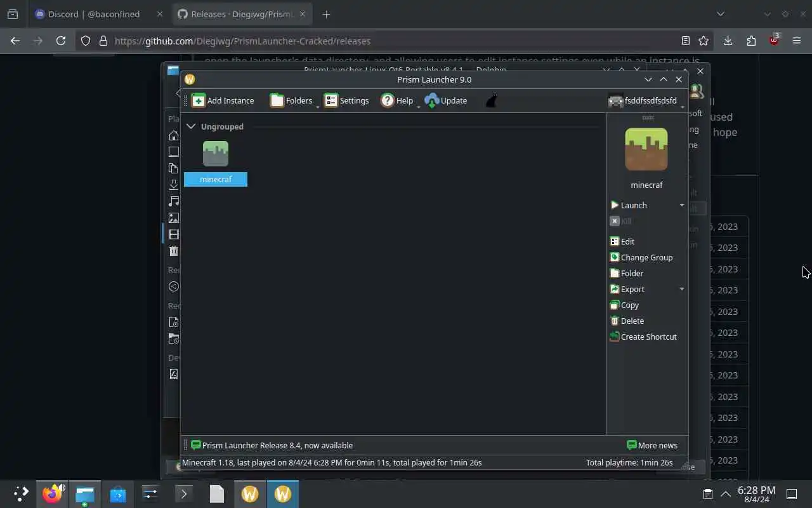Reload the current Firefox page
The height and width of the screenshot is (508, 812).
(61, 41)
